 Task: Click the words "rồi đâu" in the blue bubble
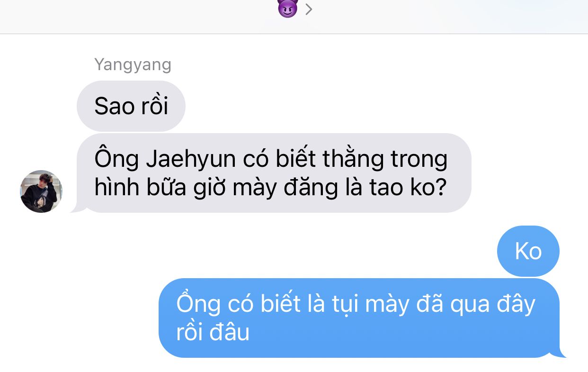coord(213,333)
